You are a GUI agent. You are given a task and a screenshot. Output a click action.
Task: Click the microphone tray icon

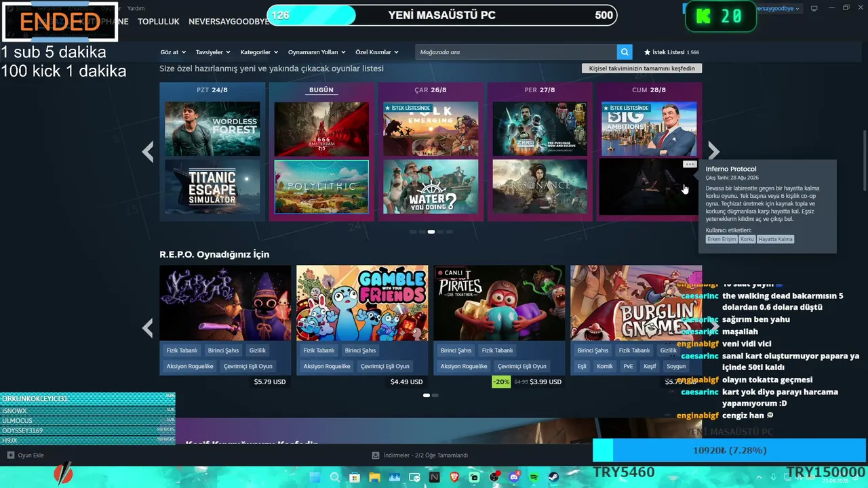tap(774, 477)
